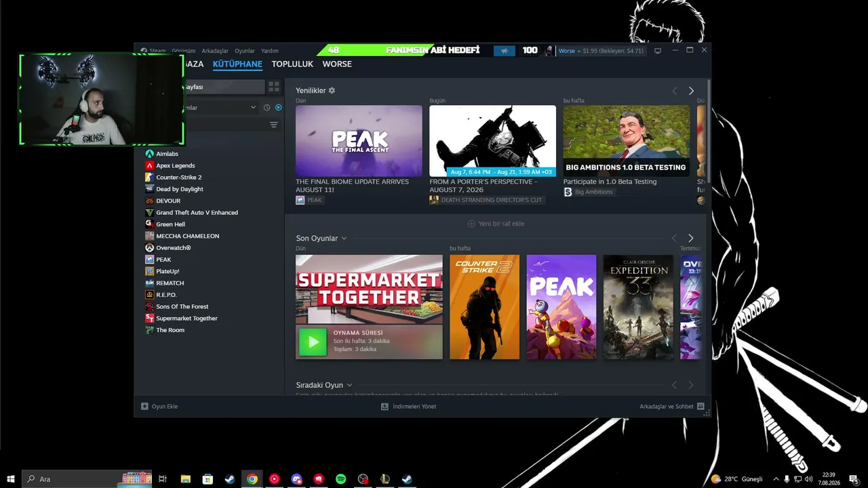Open the library grid view icon

pyautogui.click(x=274, y=87)
